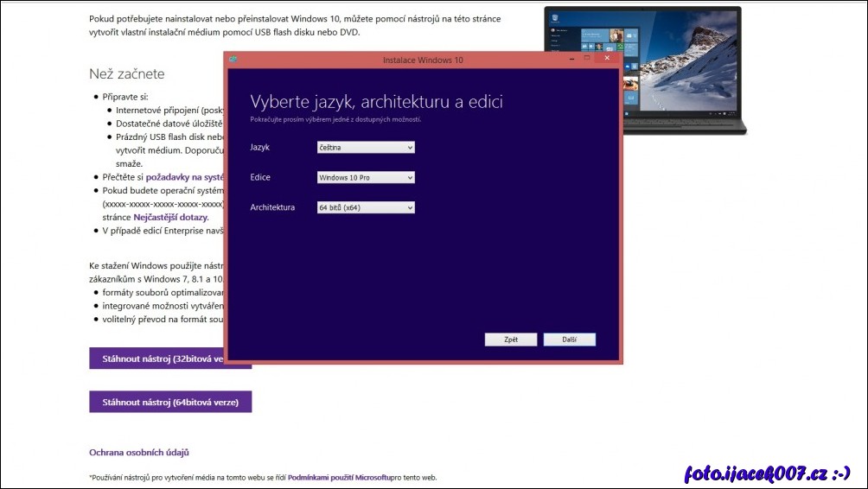The image size is (868, 489).
Task: Click the foto.ijacek007.cz watermark text
Action: click(x=767, y=473)
